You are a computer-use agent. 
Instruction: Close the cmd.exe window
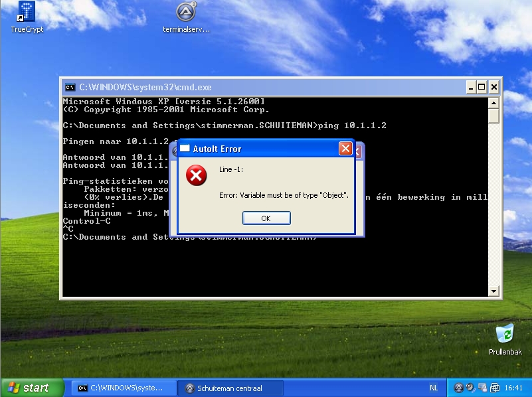[x=494, y=88]
